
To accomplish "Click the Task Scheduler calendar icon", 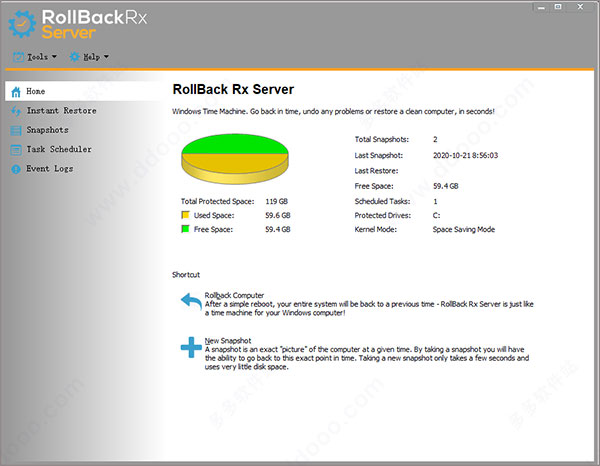I will tap(16, 150).
